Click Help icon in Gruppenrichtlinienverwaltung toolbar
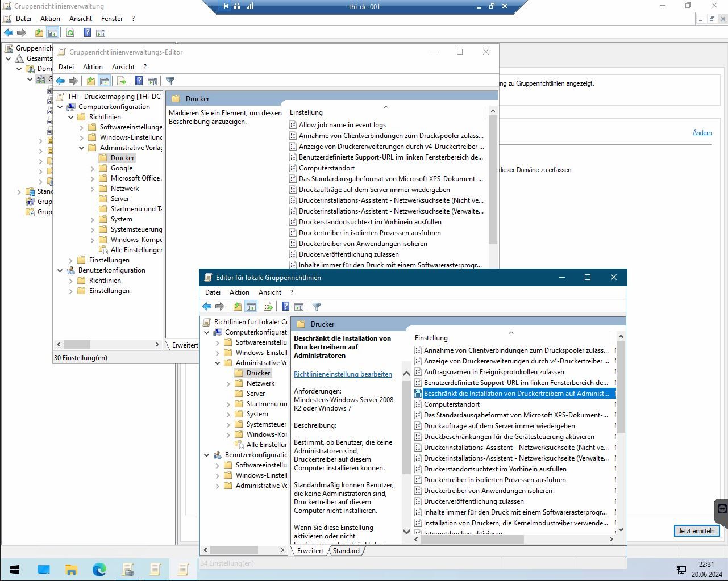The image size is (728, 581). [x=87, y=32]
